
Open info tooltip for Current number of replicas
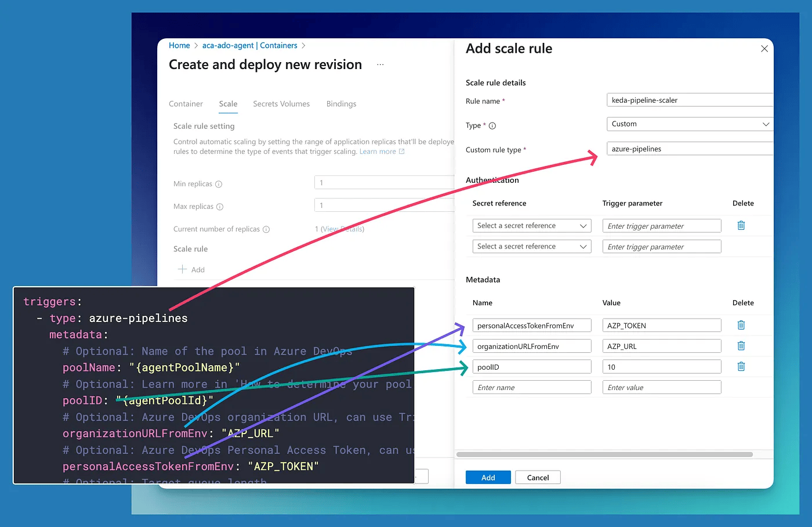point(267,229)
